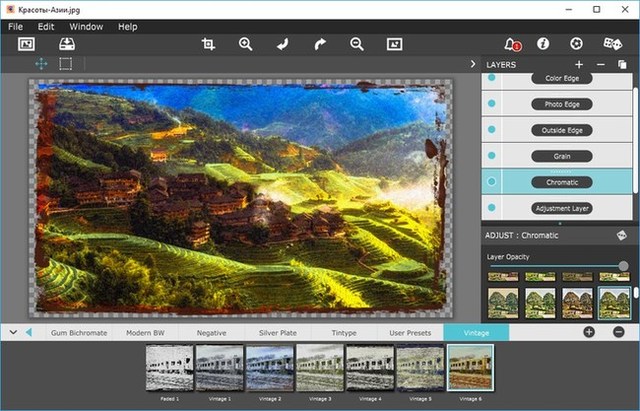Open the Edit menu
640x411 pixels.
(x=46, y=27)
